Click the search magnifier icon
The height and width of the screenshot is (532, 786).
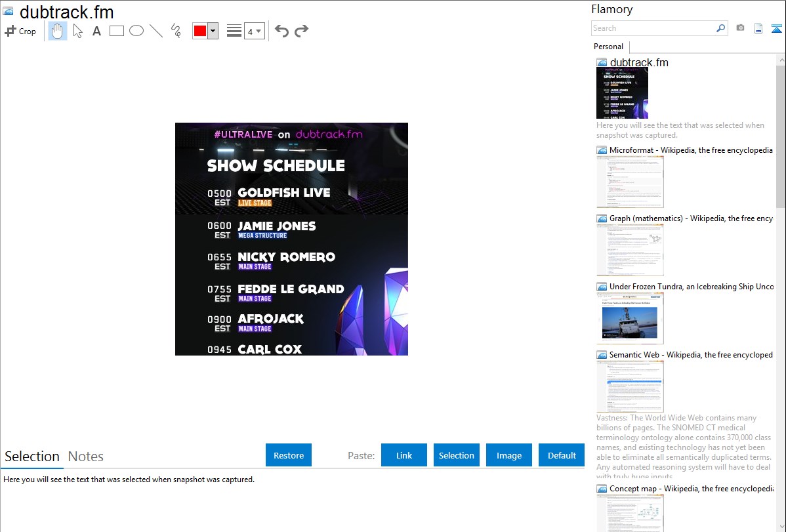721,28
